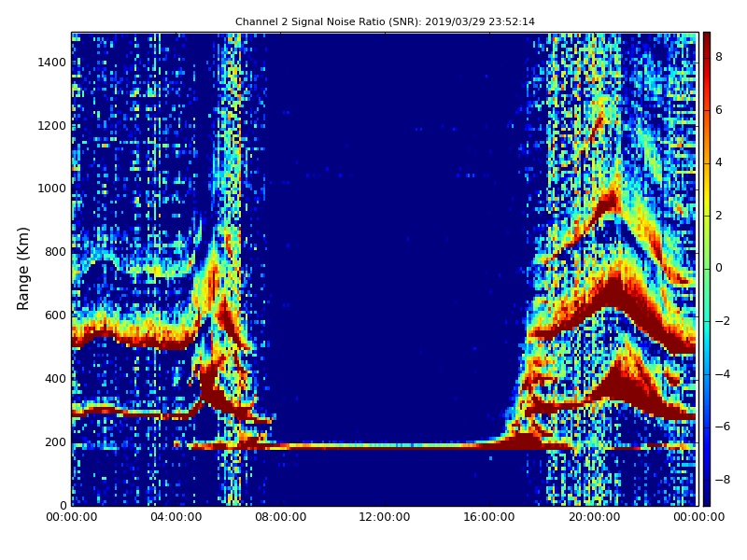This screenshot has width=747, height=560.
Task: Click the colorbar label 8
Action: 719,57
